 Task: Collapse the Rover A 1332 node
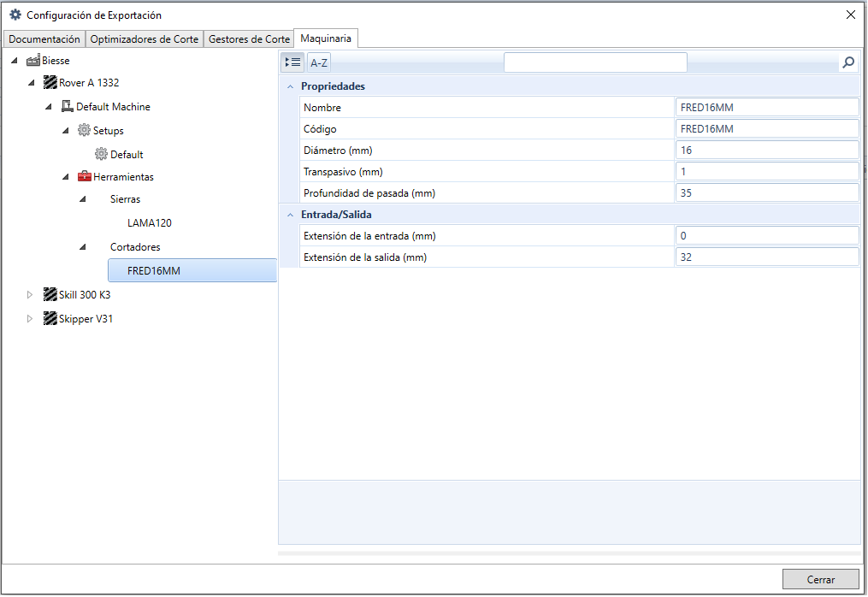[x=32, y=82]
